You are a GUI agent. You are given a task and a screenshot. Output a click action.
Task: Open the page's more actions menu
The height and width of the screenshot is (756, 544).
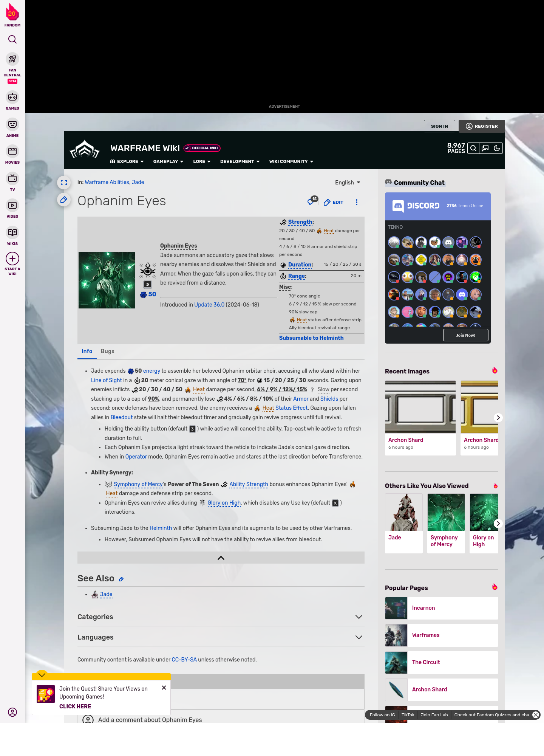[357, 202]
